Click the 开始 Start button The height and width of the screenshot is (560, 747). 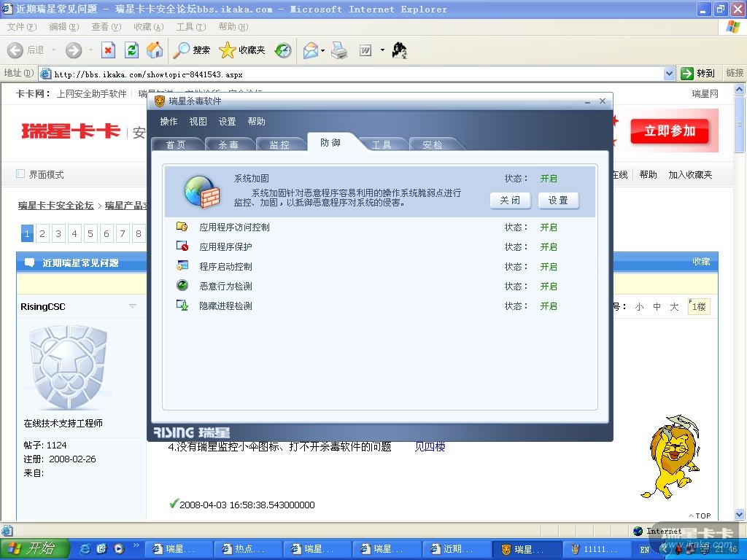pos(34,550)
